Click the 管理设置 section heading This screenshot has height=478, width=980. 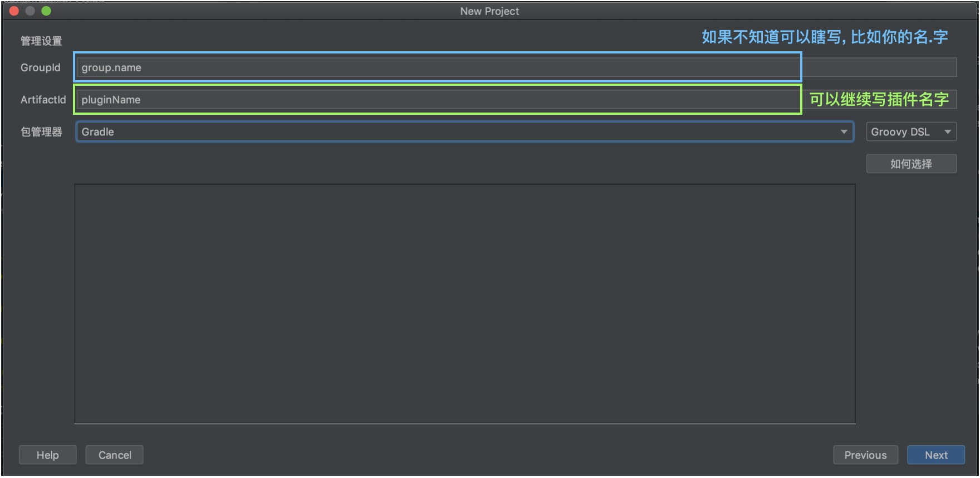click(x=41, y=41)
